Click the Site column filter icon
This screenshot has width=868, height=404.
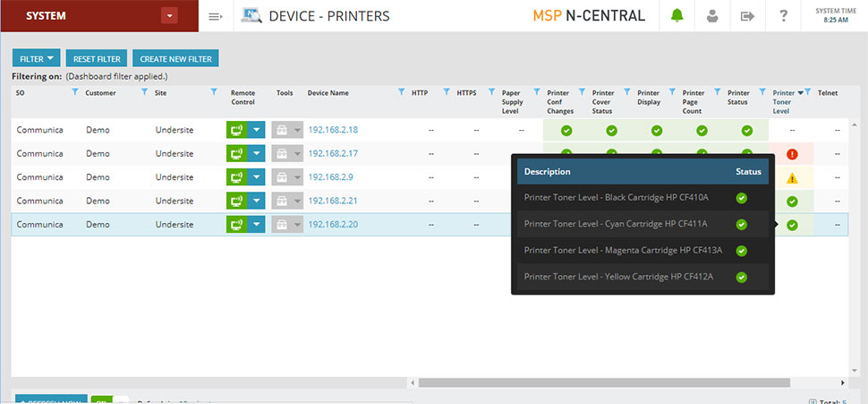pos(214,92)
